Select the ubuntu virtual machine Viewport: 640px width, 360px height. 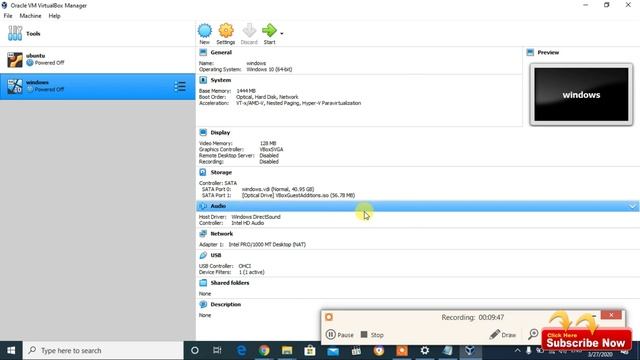[98, 60]
